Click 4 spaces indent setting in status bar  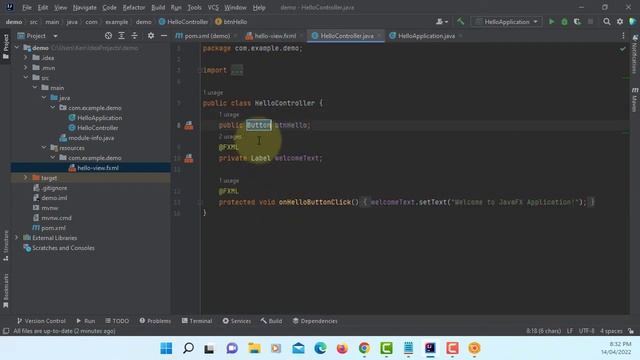(611, 331)
